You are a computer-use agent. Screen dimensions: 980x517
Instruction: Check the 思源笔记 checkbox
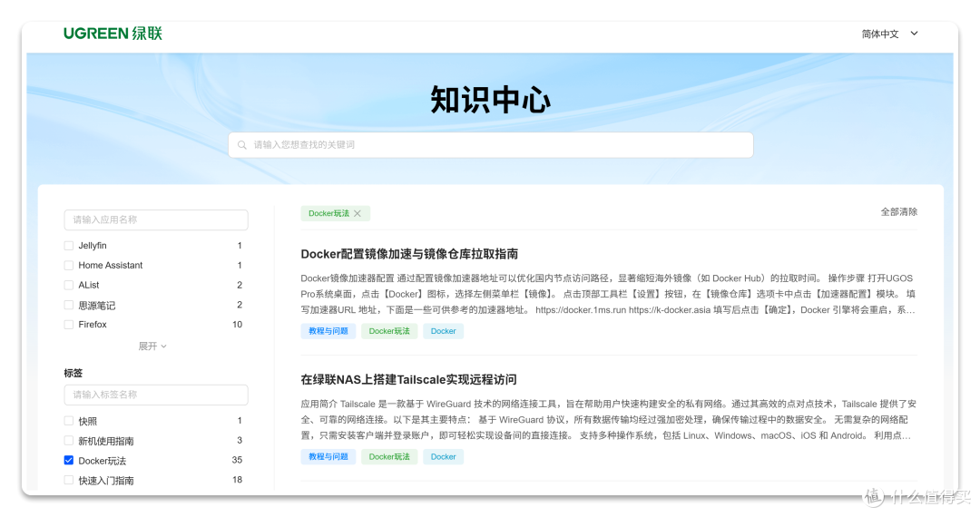pos(69,305)
